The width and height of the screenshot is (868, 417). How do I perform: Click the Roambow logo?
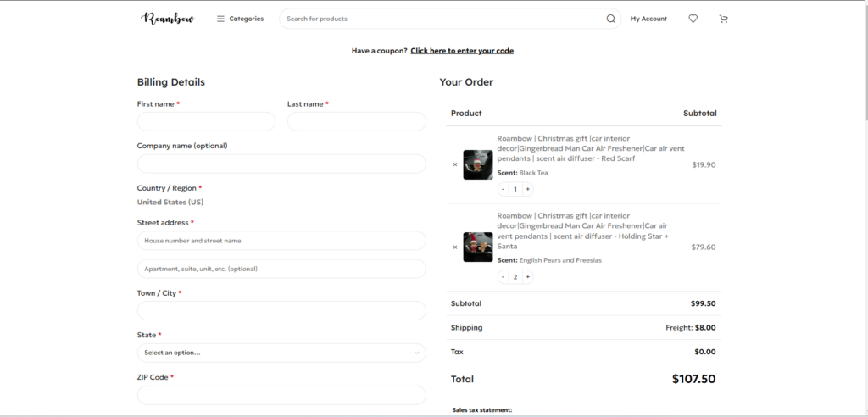click(x=168, y=19)
